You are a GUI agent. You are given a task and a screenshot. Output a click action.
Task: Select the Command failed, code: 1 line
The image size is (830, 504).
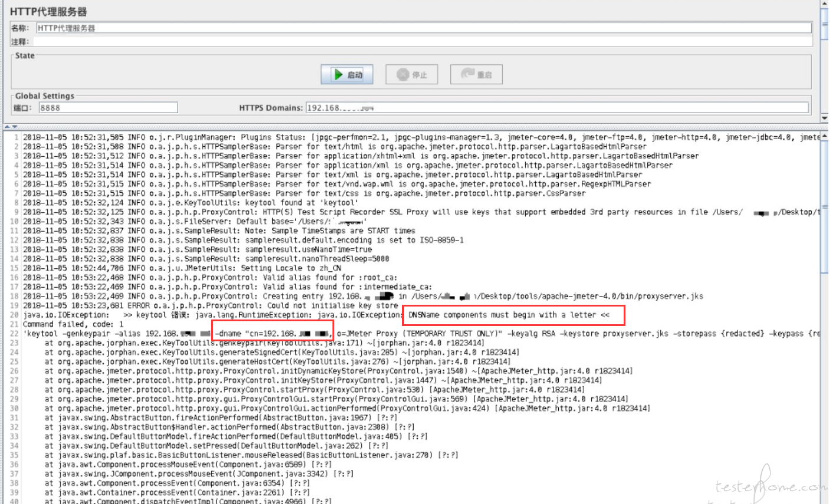pos(73,324)
